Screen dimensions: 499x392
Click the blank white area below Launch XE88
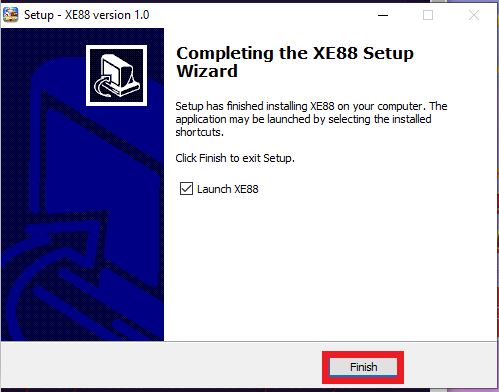coord(330,267)
